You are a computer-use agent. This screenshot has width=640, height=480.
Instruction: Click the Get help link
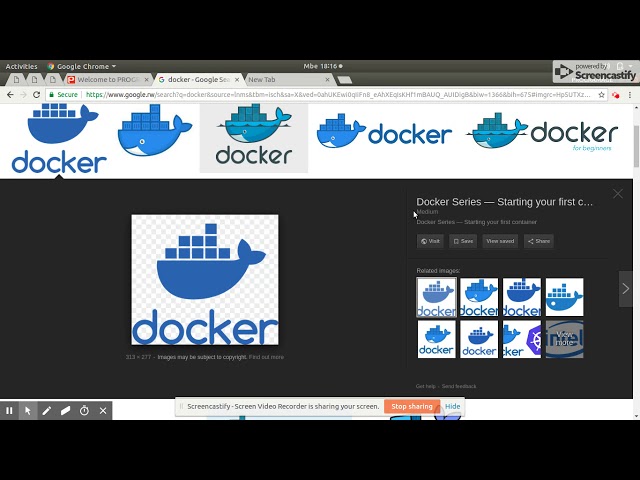pyautogui.click(x=426, y=386)
